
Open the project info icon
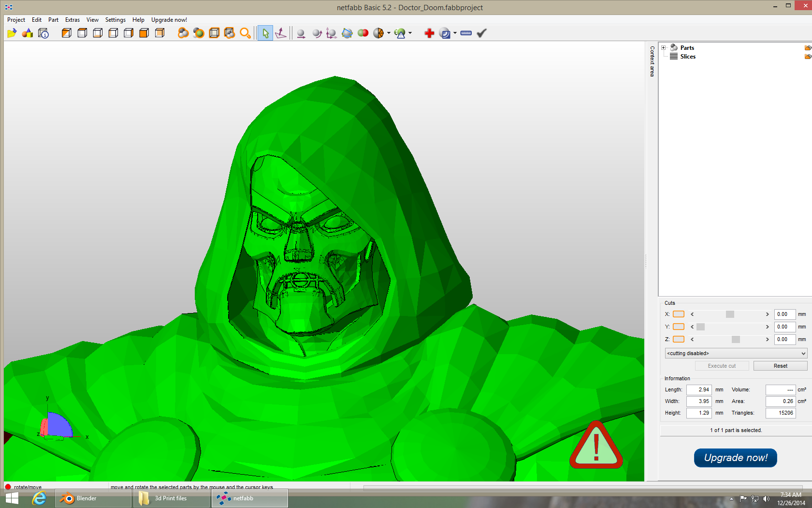43,33
